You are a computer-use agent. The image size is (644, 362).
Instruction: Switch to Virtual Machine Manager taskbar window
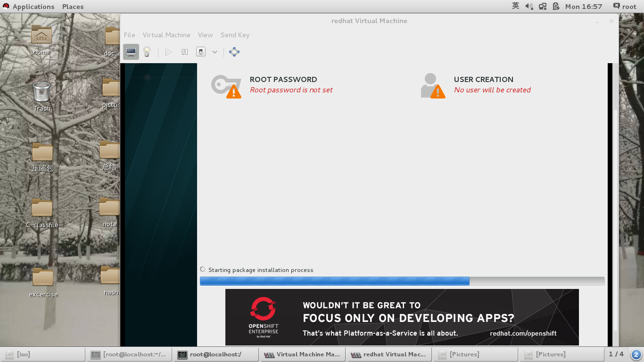[302, 354]
